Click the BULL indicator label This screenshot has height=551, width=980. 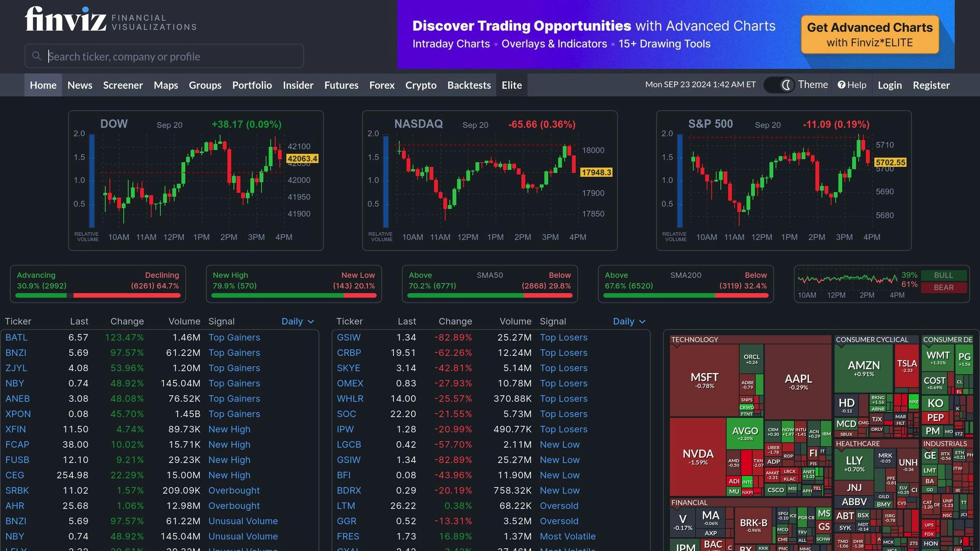[944, 275]
